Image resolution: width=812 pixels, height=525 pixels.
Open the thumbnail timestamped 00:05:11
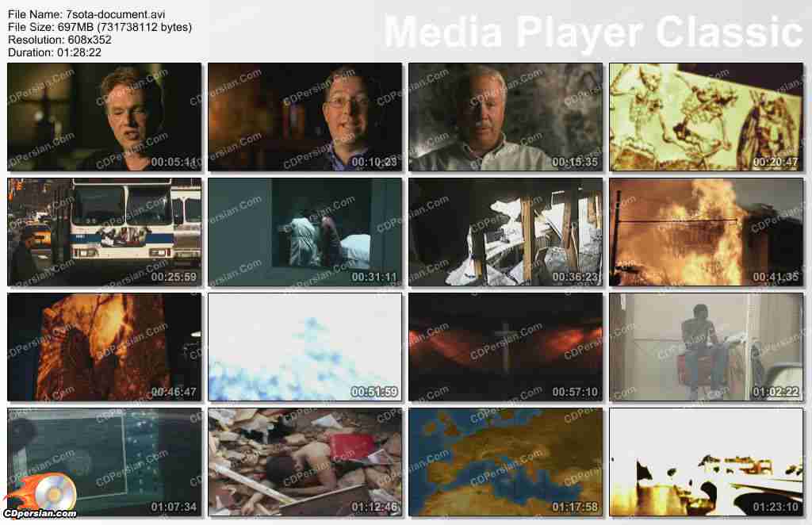(105, 117)
